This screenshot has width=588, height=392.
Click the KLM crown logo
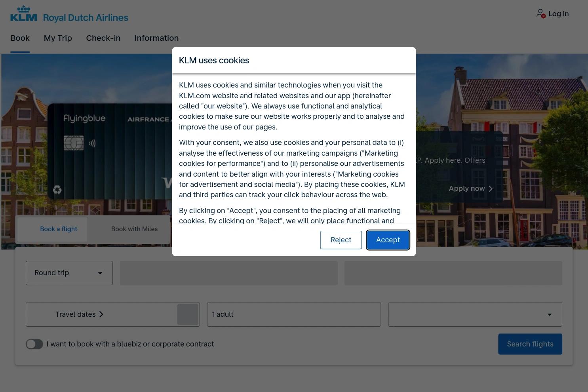tap(24, 13)
